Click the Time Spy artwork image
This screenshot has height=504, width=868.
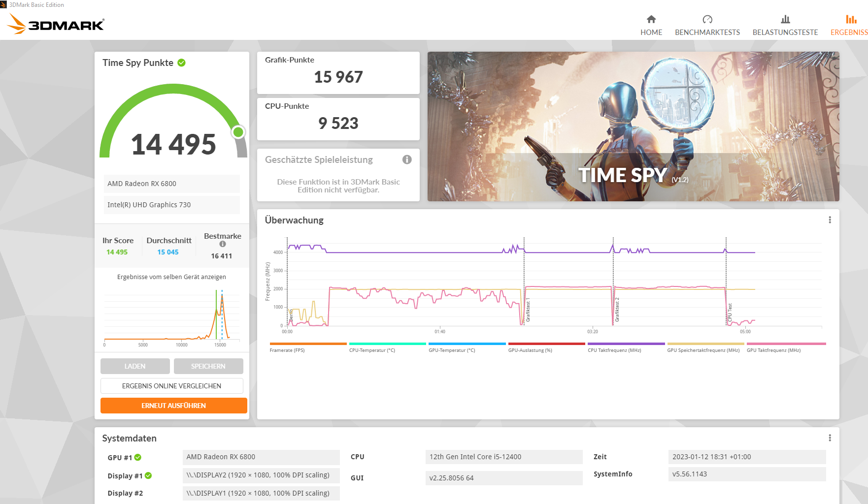click(633, 126)
